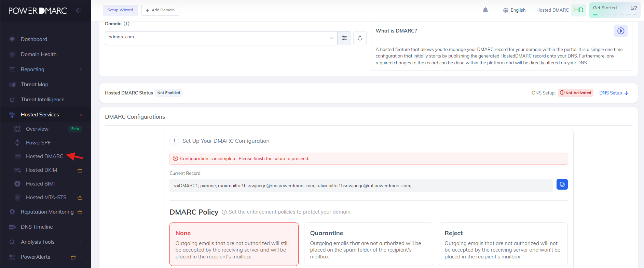The height and width of the screenshot is (268, 644).
Task: Collapse the Hosted Services chevron
Action: pos(81,115)
